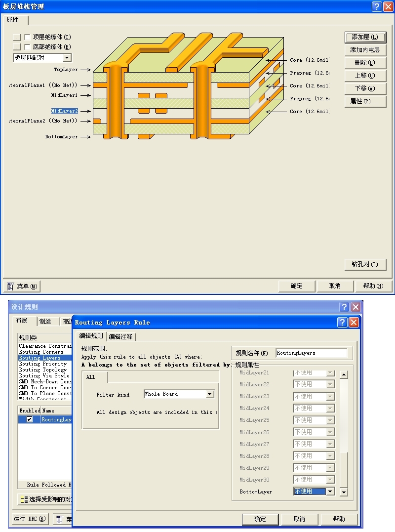
Task: Cancel Layer Stack Manager with 取消
Action: 335,286
